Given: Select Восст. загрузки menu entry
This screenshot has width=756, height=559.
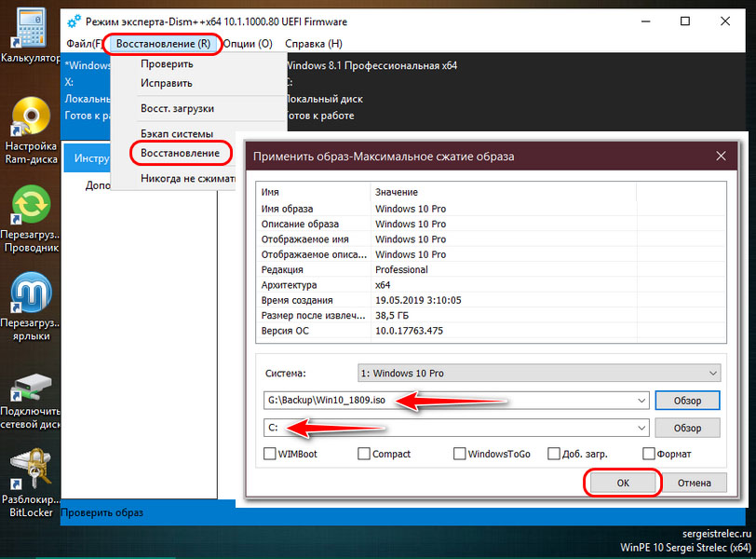Looking at the screenshot, I should pyautogui.click(x=177, y=108).
